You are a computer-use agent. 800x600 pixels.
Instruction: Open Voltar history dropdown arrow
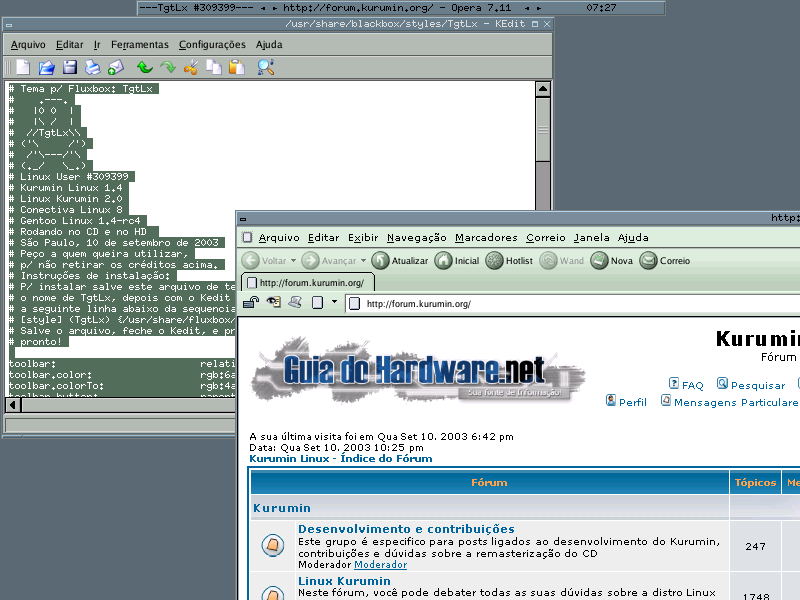click(293, 261)
